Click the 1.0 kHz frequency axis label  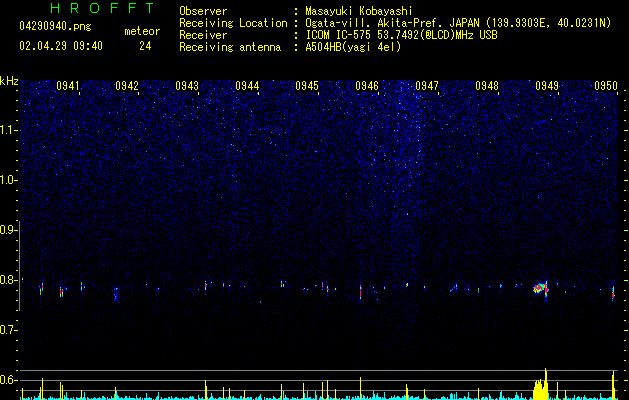pos(8,180)
